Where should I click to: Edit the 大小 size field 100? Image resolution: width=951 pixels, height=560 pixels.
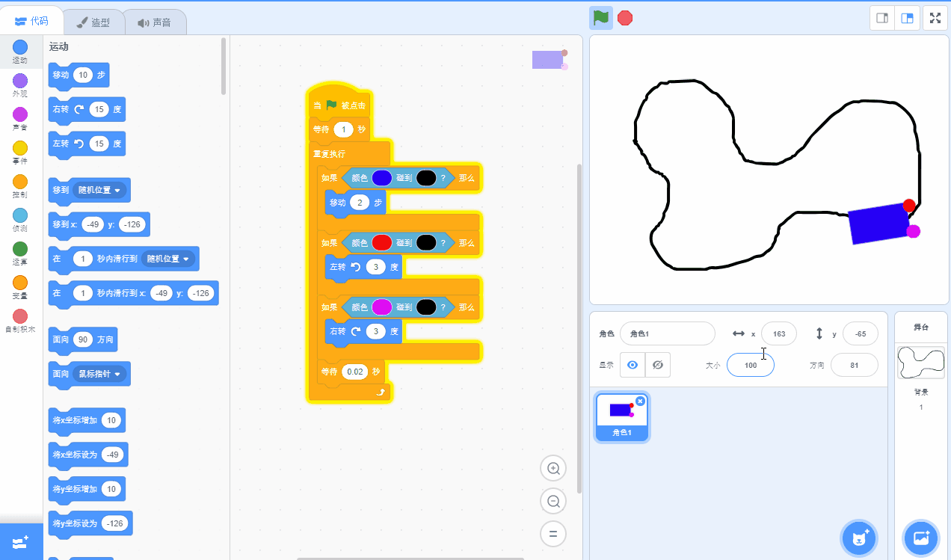(x=751, y=365)
